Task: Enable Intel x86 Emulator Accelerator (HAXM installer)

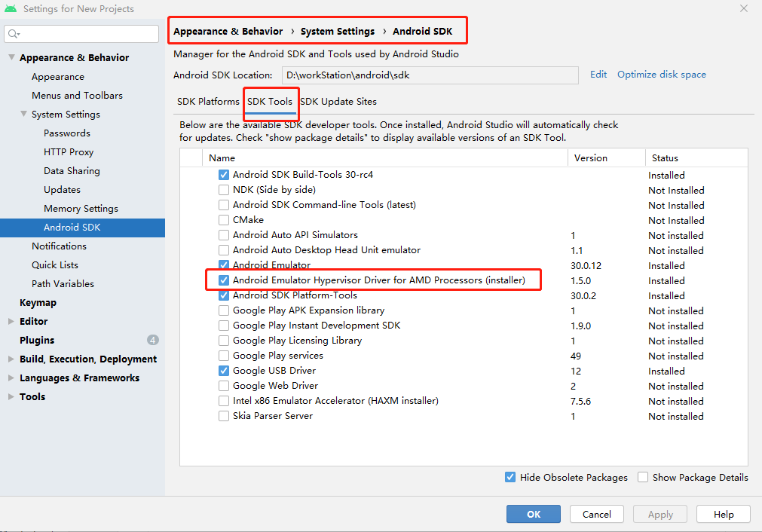Action: [x=224, y=400]
